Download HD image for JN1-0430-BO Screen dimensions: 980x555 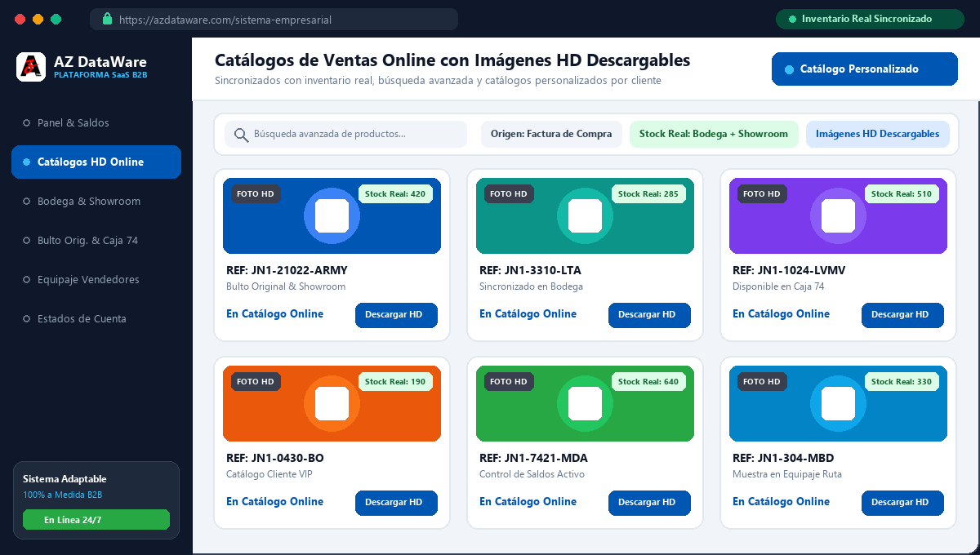(x=396, y=503)
